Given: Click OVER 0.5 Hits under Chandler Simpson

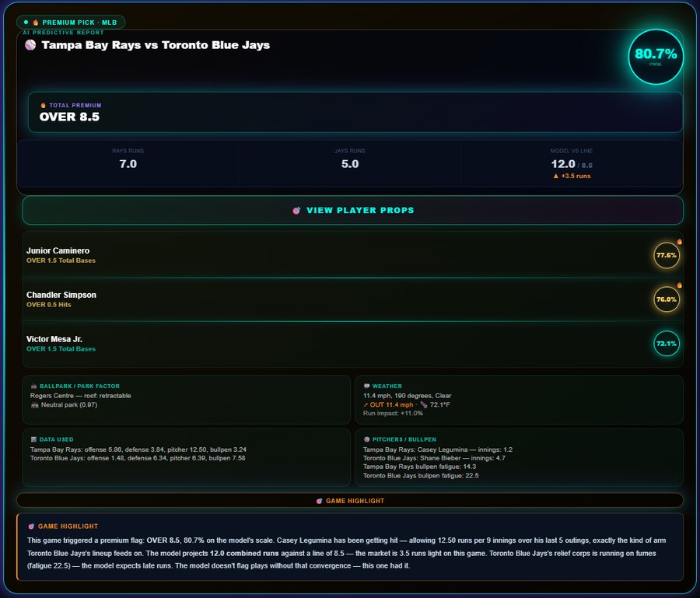Looking at the screenshot, I should (49, 305).
